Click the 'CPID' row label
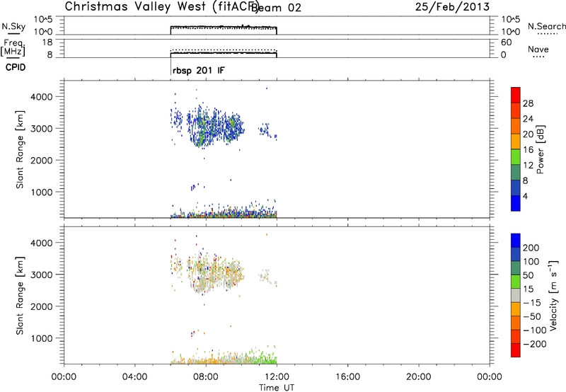The height and width of the screenshot is (392, 566). [16, 67]
